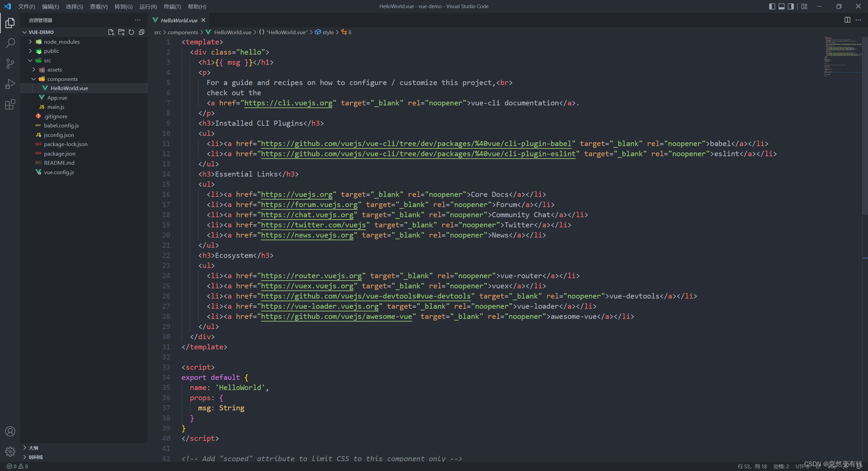Collapse all folders in explorer
The image size is (868, 471).
coord(141,32)
